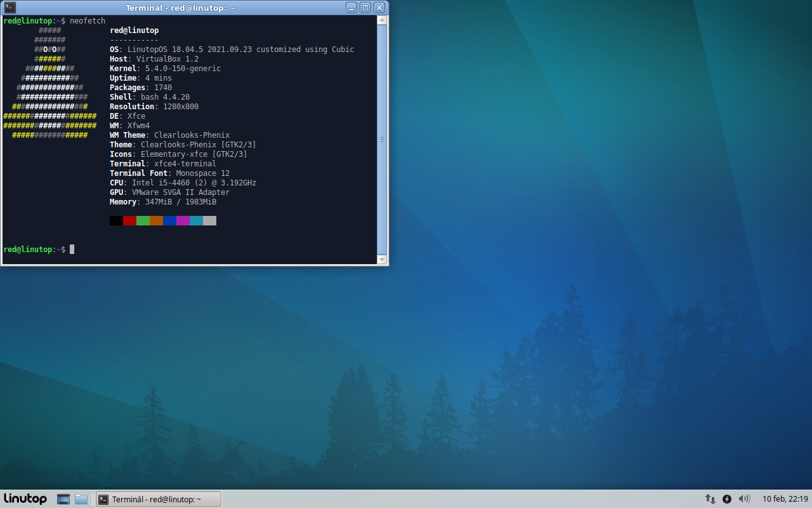Maximize the Terminál window
The image size is (812, 508).
pos(365,8)
